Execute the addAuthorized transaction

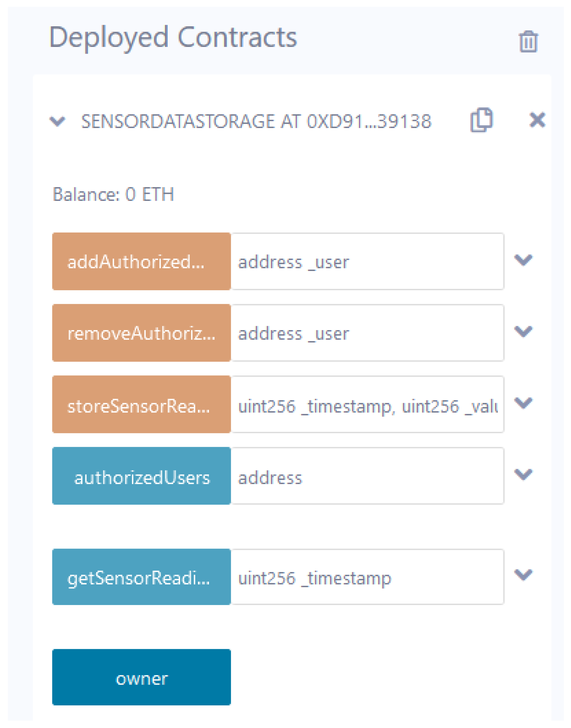pyautogui.click(x=141, y=262)
